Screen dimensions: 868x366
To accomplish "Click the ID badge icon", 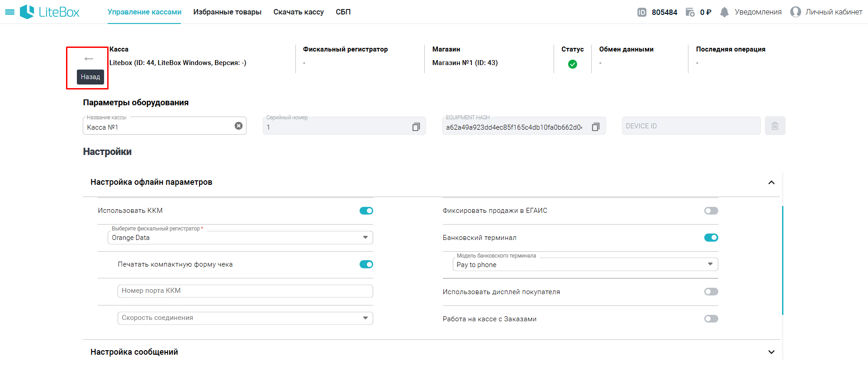I will point(642,12).
